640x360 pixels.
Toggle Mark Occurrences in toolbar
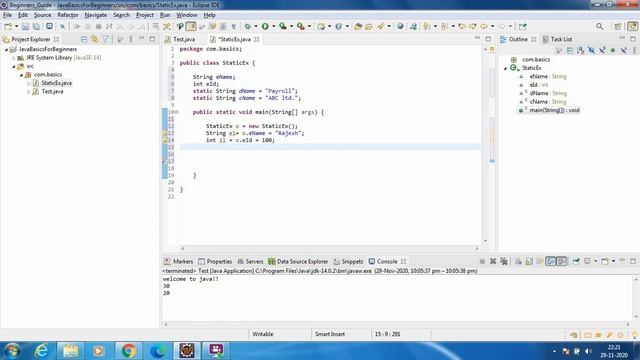(x=191, y=27)
